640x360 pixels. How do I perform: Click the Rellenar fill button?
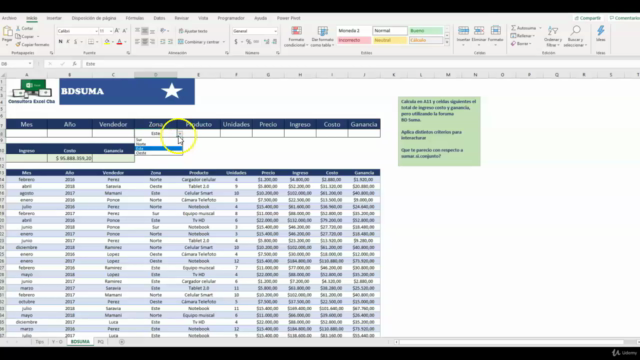pyautogui.click(x=523, y=36)
